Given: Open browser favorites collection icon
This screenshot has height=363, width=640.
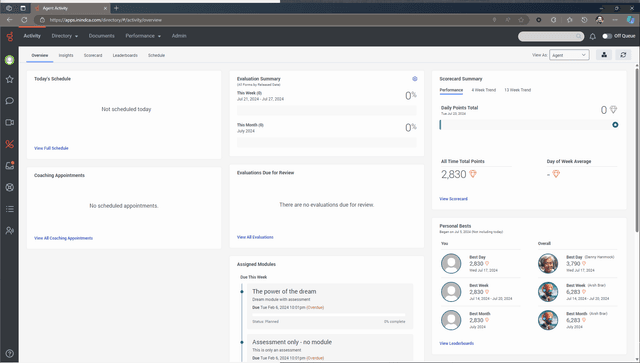Looking at the screenshot, I should (x=569, y=20).
